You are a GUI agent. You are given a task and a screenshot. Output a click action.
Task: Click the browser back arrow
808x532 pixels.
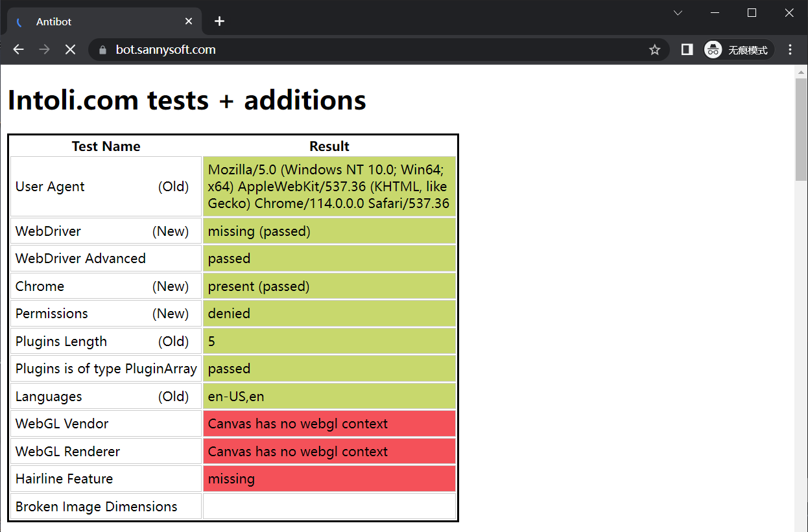(18, 50)
